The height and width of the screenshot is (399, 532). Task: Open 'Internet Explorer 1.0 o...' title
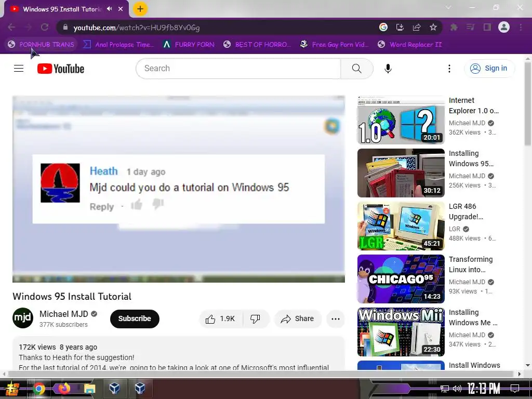coord(474,105)
